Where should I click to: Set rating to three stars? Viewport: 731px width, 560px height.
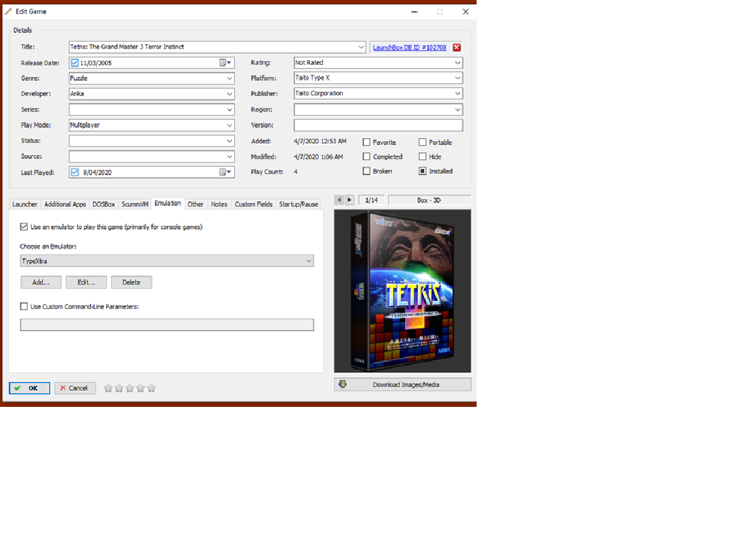[x=129, y=388]
